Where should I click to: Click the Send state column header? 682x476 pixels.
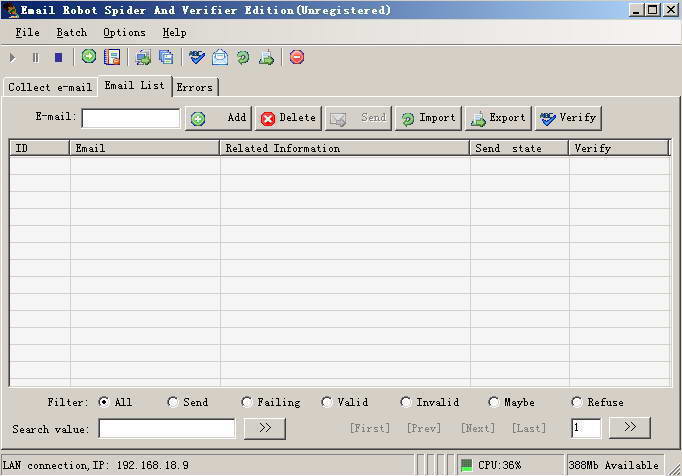pyautogui.click(x=519, y=148)
